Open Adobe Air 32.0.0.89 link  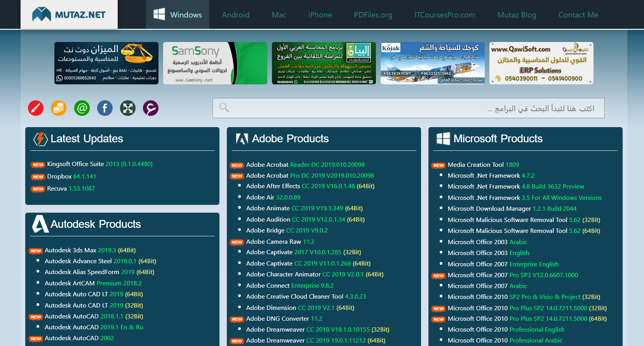(x=273, y=197)
